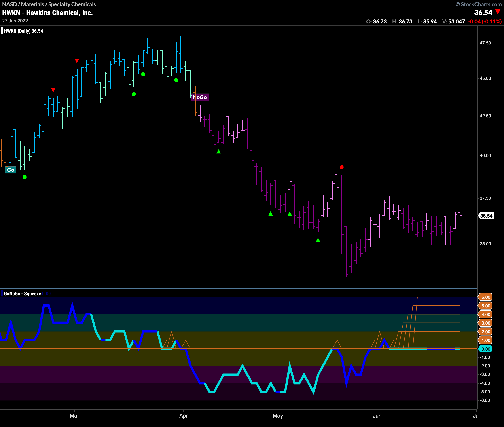Click the change value -0.04 (-0.11%)
The image size is (504, 427).
[x=485, y=21]
